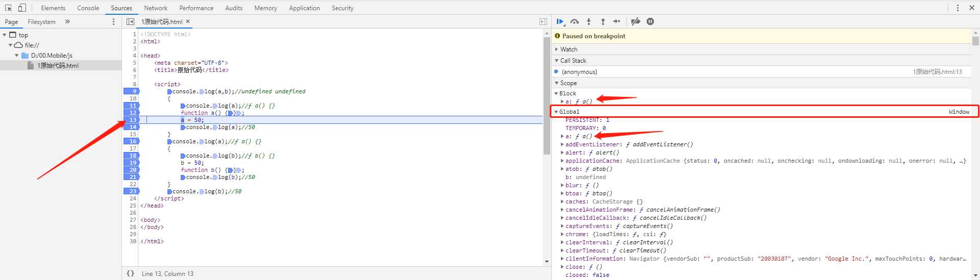Deactivate breakpoints icon

click(635, 21)
